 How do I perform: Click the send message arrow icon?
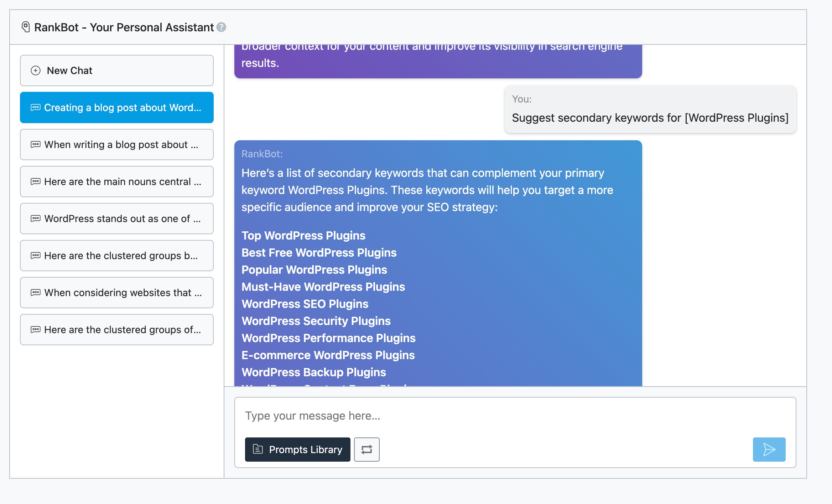pyautogui.click(x=769, y=450)
